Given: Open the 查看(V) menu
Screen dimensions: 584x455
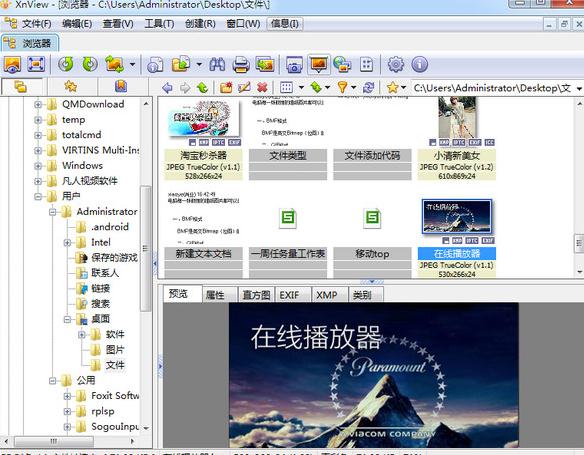Looking at the screenshot, I should pyautogui.click(x=118, y=24).
